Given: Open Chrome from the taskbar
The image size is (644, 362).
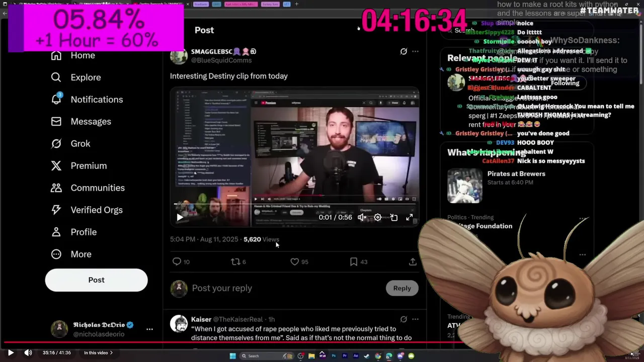Looking at the screenshot, I should click(x=378, y=356).
